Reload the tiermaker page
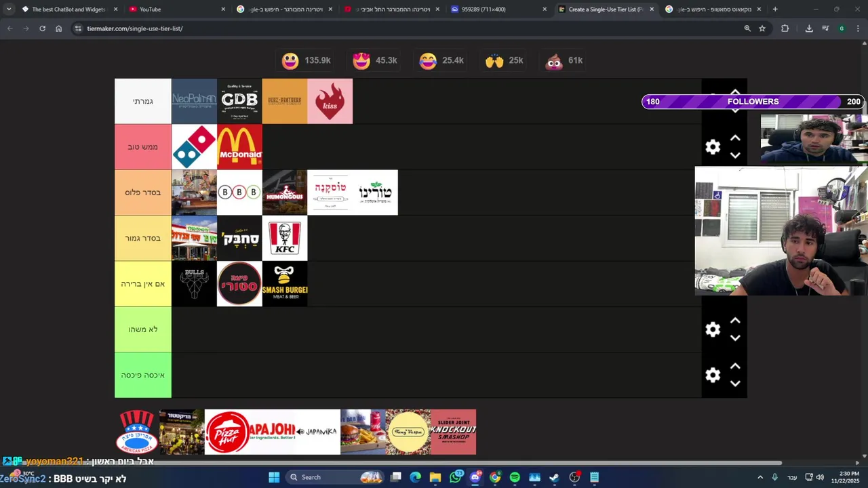Image resolution: width=868 pixels, height=488 pixels. [x=42, y=28]
